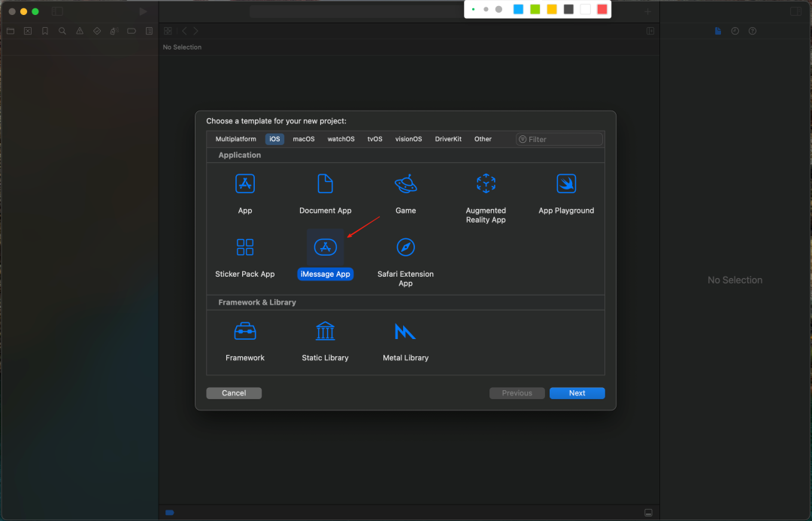Choose the smallest pen size dot
This screenshot has width=812, height=521.
pos(474,9)
